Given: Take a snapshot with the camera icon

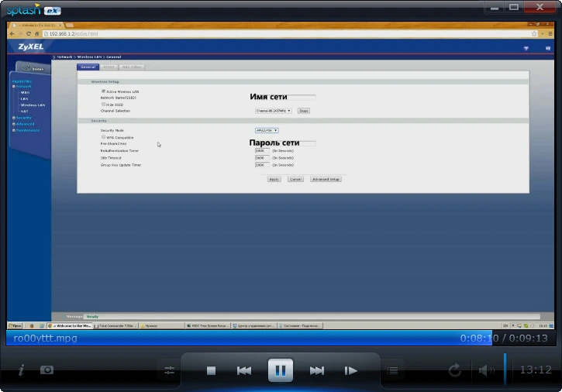Looking at the screenshot, I should point(47,370).
